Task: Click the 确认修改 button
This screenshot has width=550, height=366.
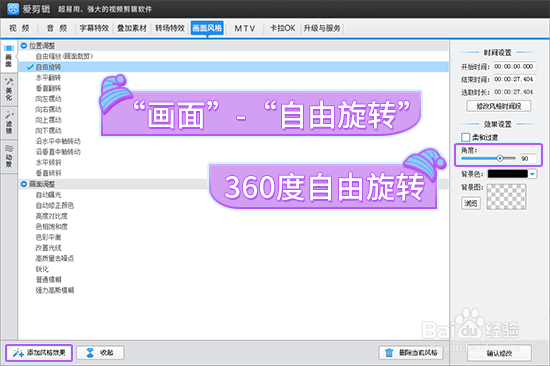Action: [499, 353]
